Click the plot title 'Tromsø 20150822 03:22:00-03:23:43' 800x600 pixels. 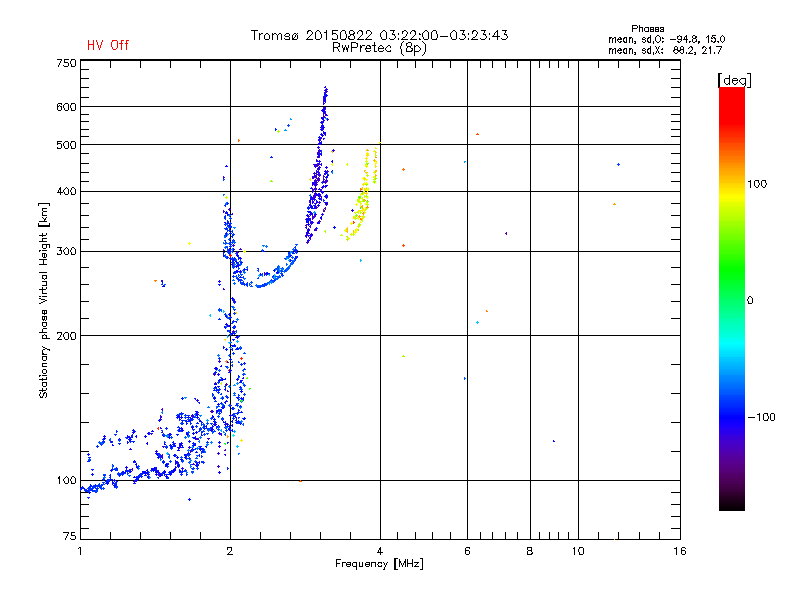pos(379,35)
